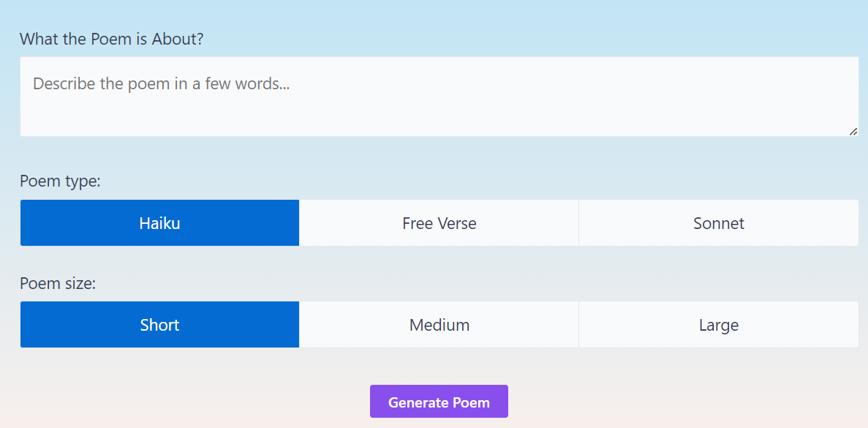
Task: Click the Medium segment in the size selector
Action: (x=439, y=324)
